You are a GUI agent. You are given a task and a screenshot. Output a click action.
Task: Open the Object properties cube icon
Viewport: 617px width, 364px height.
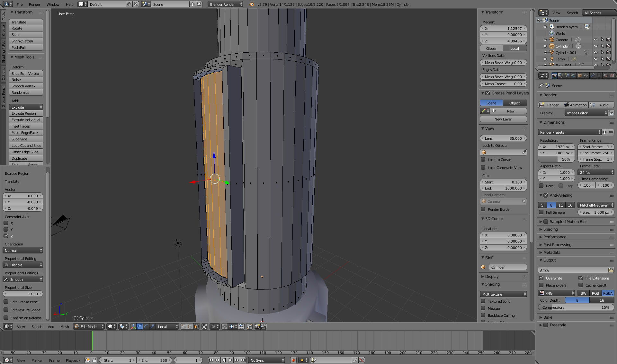point(580,75)
